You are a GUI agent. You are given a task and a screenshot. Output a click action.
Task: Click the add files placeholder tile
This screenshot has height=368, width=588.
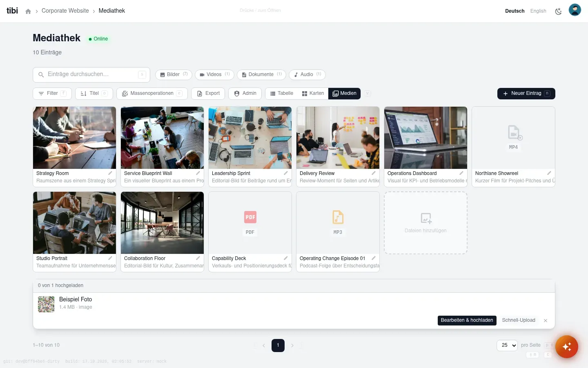point(425,223)
